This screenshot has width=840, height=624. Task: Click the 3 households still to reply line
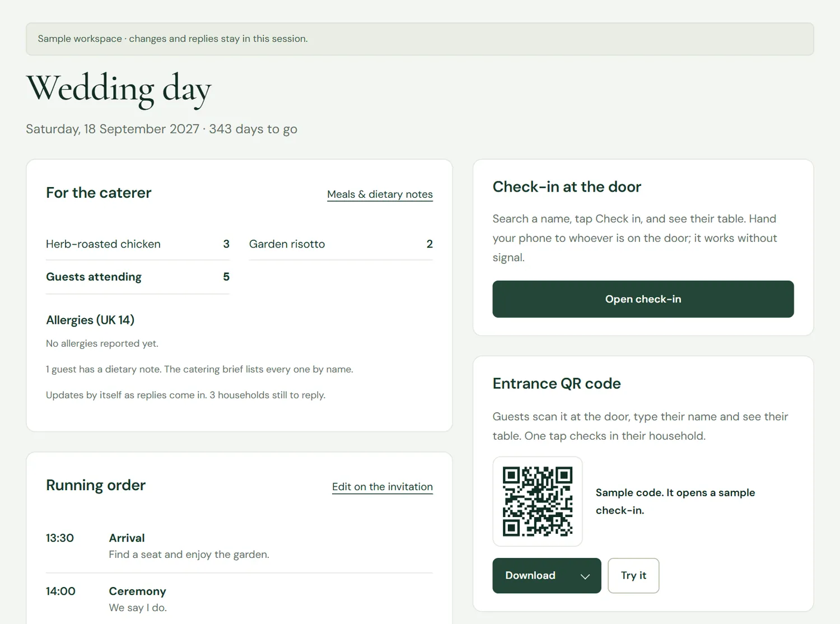185,395
